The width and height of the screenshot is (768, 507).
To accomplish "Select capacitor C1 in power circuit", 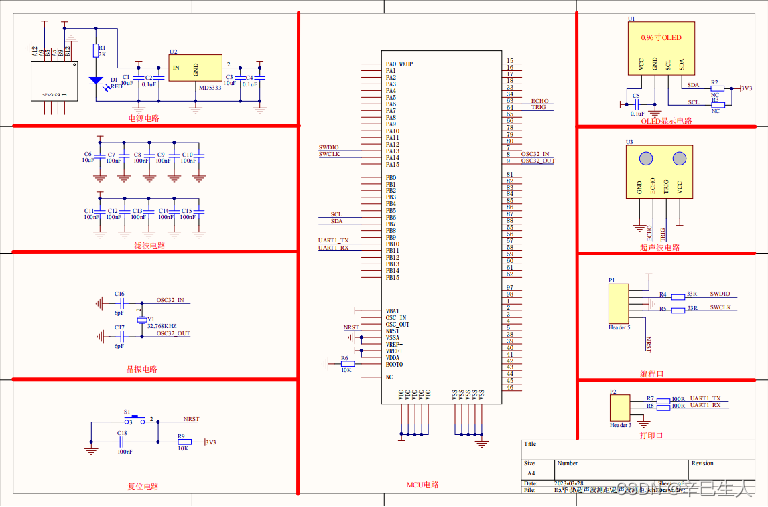I will [x=139, y=78].
